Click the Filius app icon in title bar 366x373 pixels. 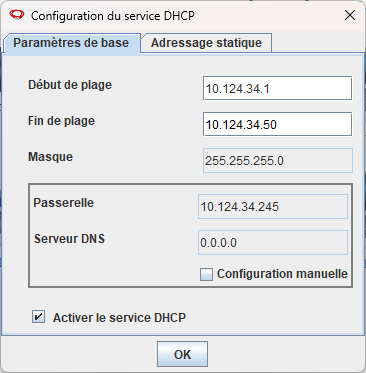tap(17, 15)
